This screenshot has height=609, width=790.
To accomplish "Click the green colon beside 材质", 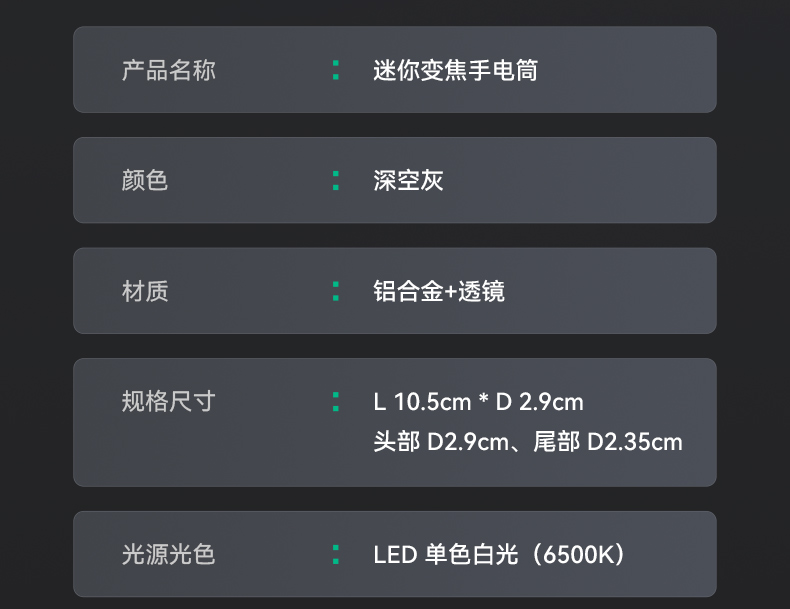I will pos(336,291).
